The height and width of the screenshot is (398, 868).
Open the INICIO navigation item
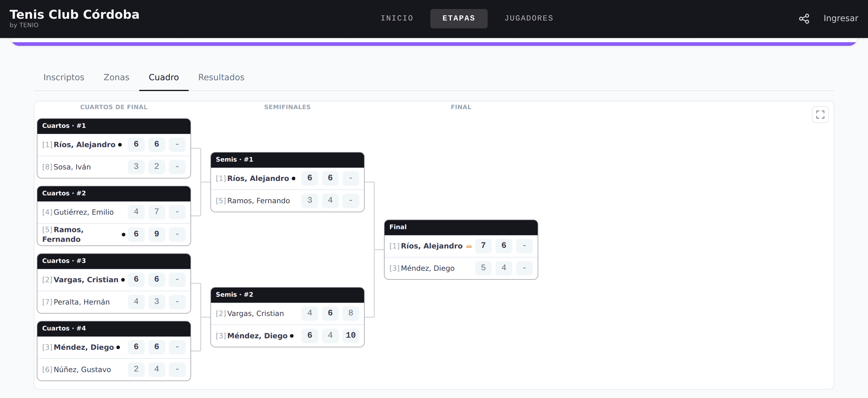coord(397,18)
